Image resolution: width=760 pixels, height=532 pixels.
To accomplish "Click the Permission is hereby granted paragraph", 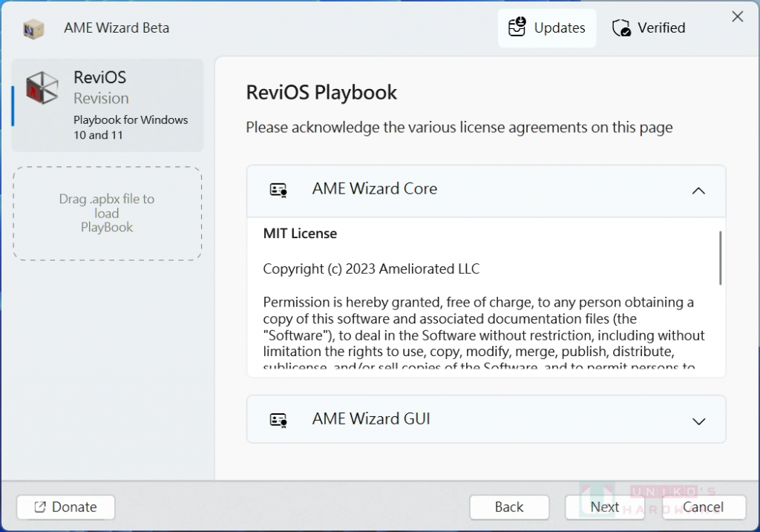I will pos(484,332).
